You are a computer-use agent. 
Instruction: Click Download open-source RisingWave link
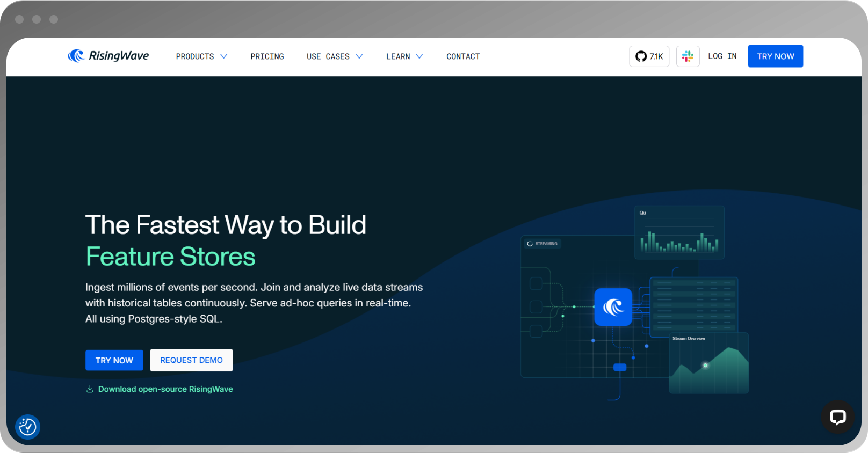(x=165, y=389)
